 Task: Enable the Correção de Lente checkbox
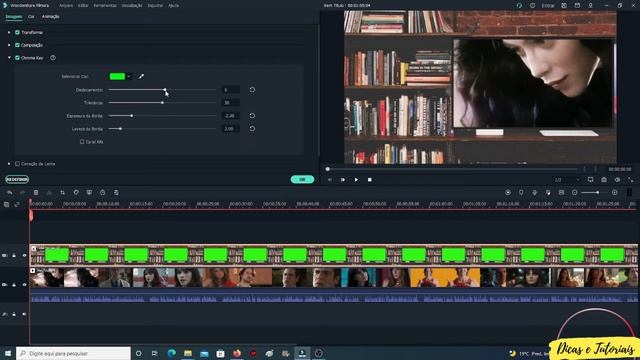click(17, 164)
